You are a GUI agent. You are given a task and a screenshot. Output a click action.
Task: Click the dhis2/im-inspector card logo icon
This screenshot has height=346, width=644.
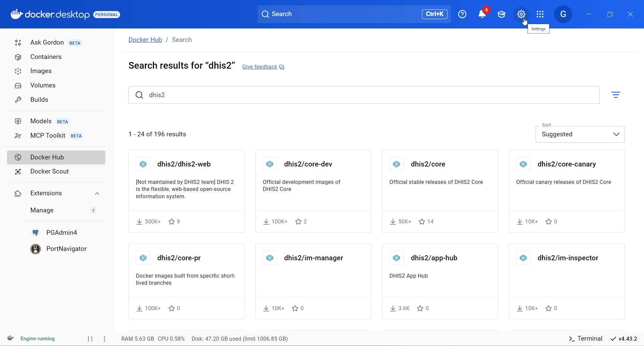click(x=523, y=258)
